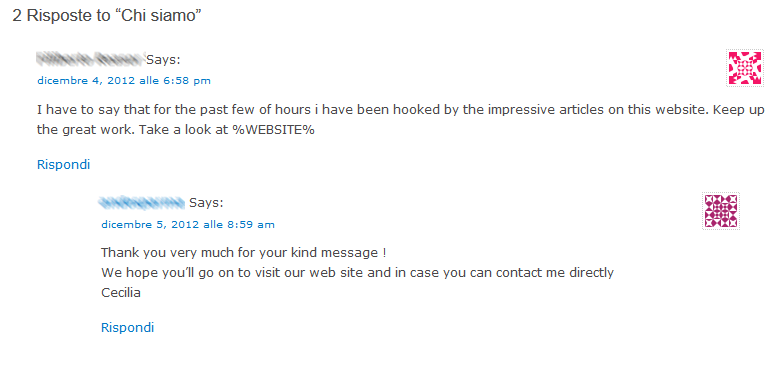Click the "Cecilia" signature text
783x371 pixels.
(121, 293)
